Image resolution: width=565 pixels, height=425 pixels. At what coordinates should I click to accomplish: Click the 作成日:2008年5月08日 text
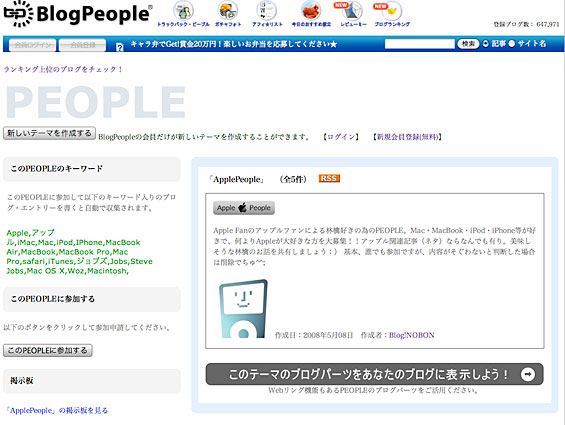point(314,335)
